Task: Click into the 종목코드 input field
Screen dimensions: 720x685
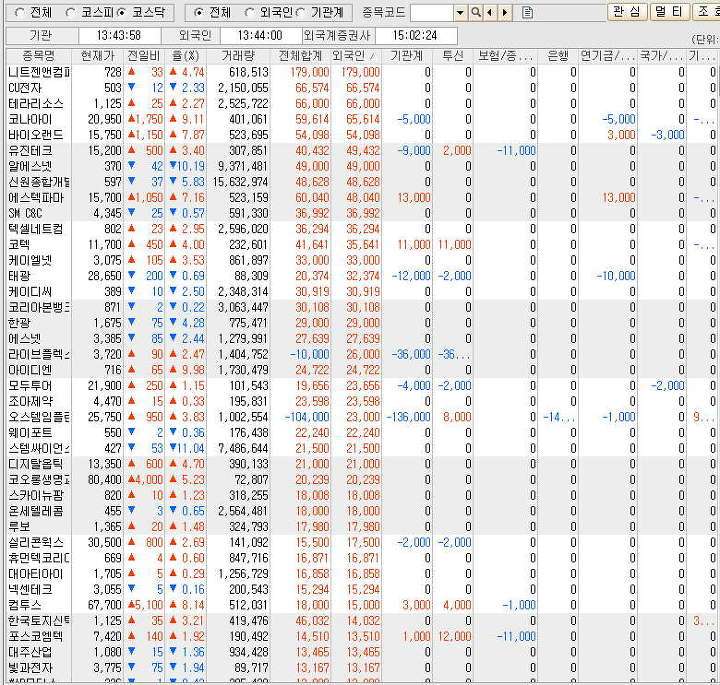Action: point(432,13)
